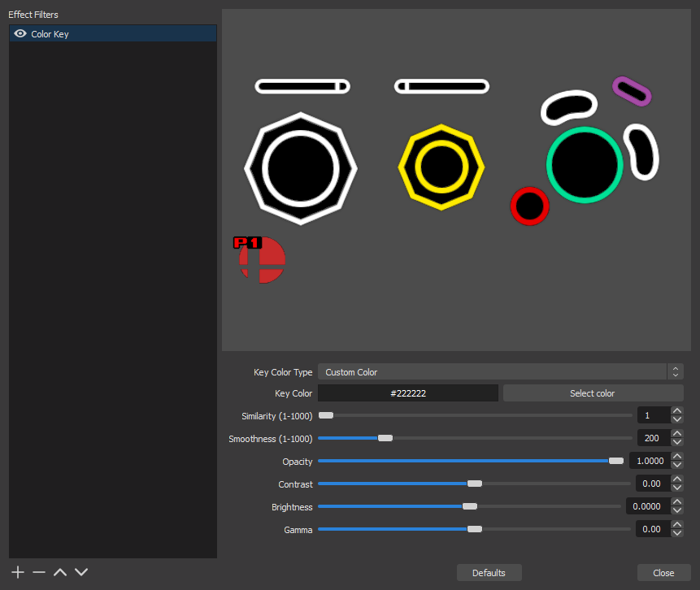Image resolution: width=700 pixels, height=590 pixels.
Task: Increase Smoothness with the up stepper arrow
Action: click(x=676, y=434)
